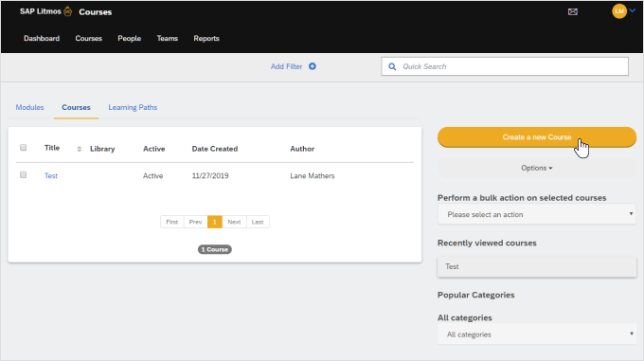
Task: Open People in top navigation
Action: pos(130,38)
